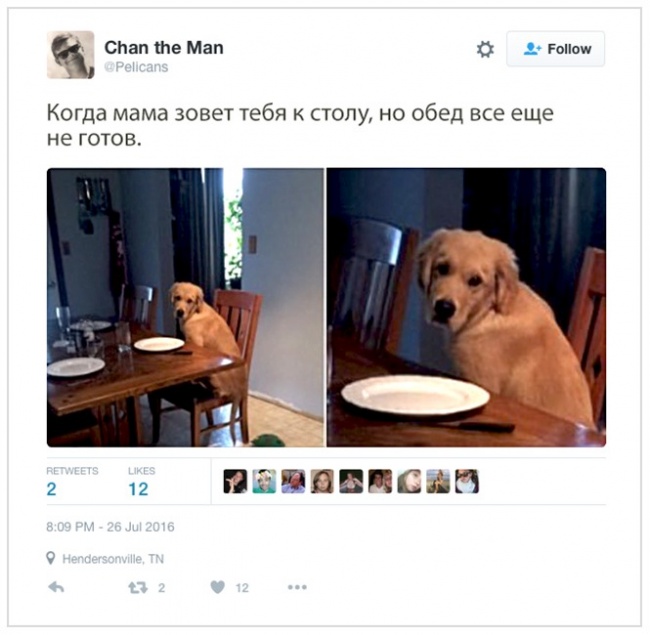This screenshot has height=635, width=650.
Task: Click the last liker avatar in the row
Action: pos(467,481)
